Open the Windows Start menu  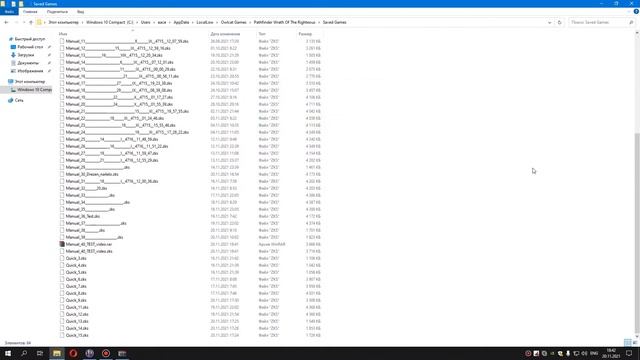(x=8, y=353)
